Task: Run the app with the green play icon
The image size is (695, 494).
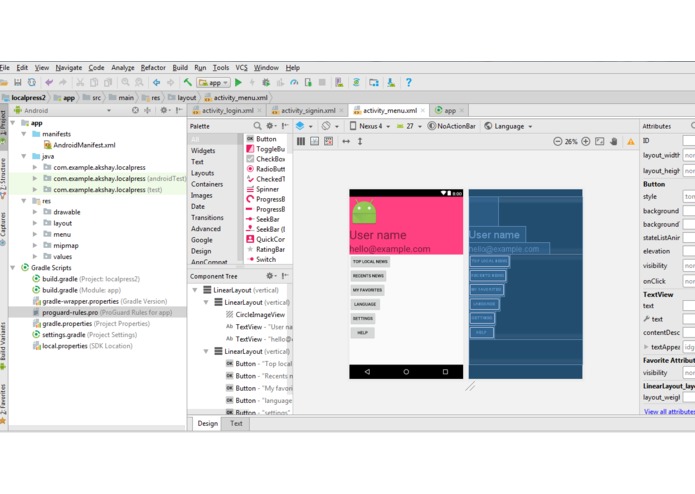Action: (x=238, y=82)
